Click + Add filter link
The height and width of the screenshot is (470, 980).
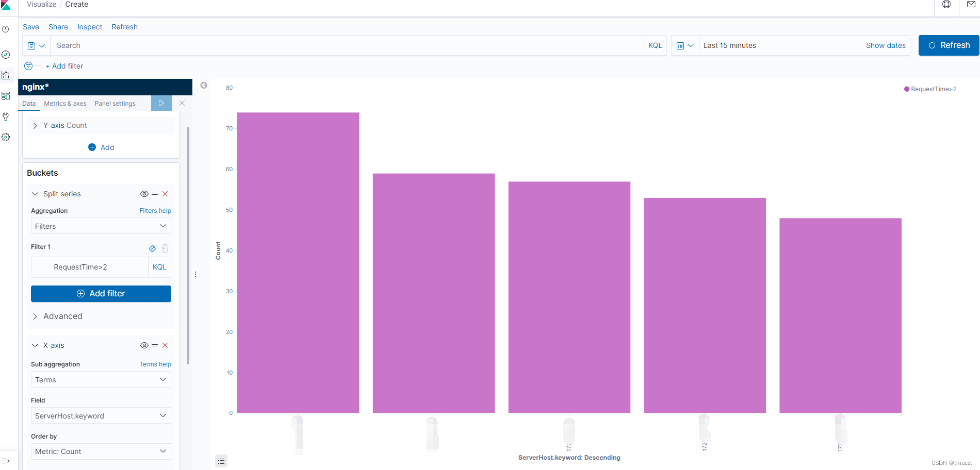[x=64, y=66]
